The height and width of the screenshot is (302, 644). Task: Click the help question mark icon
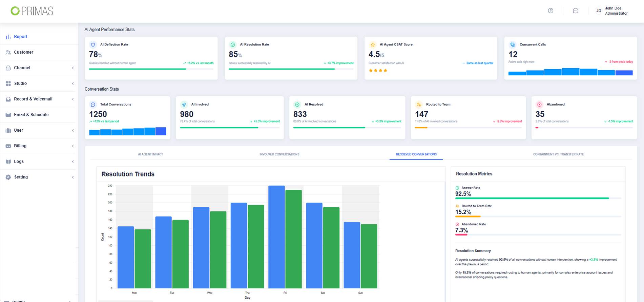[550, 11]
